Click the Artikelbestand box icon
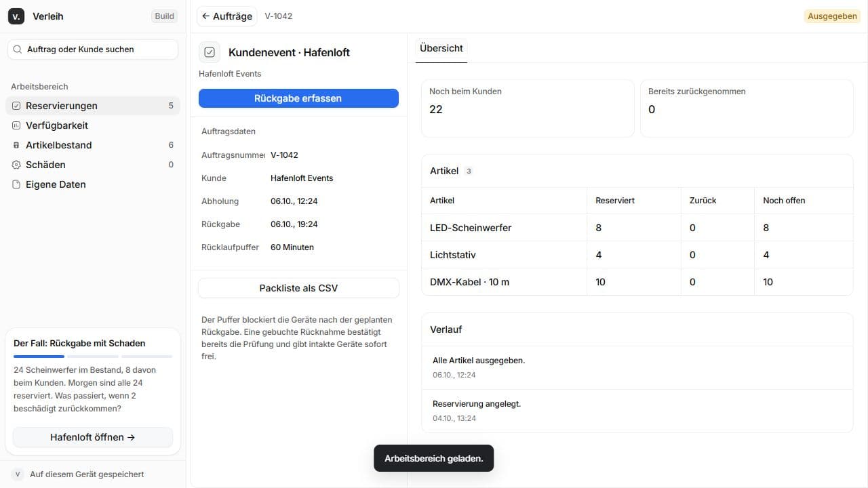 pyautogui.click(x=16, y=145)
